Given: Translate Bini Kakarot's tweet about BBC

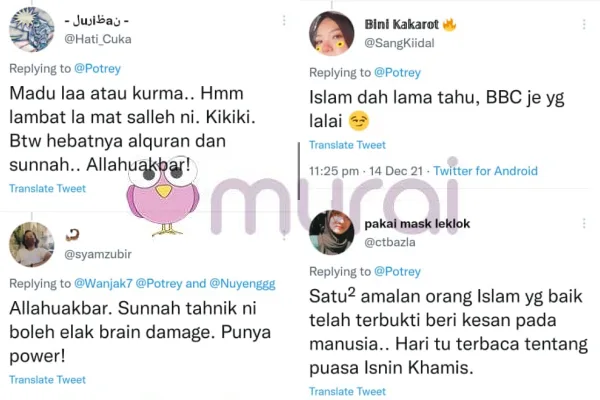Looking at the screenshot, I should (x=347, y=145).
